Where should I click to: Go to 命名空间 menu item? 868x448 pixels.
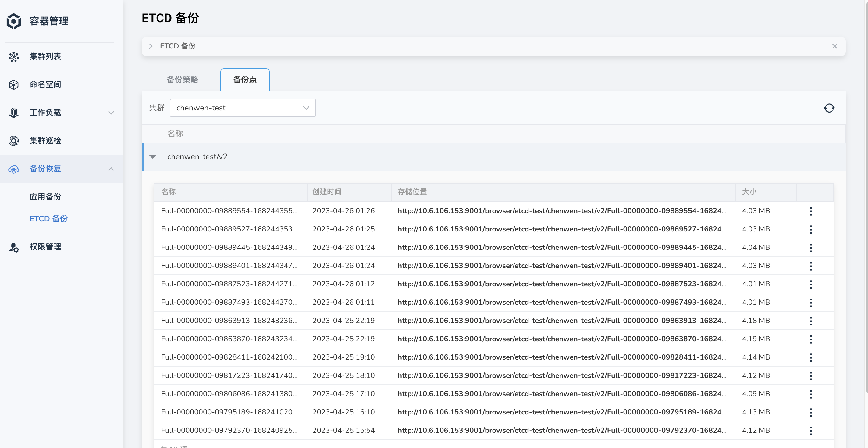pyautogui.click(x=45, y=84)
